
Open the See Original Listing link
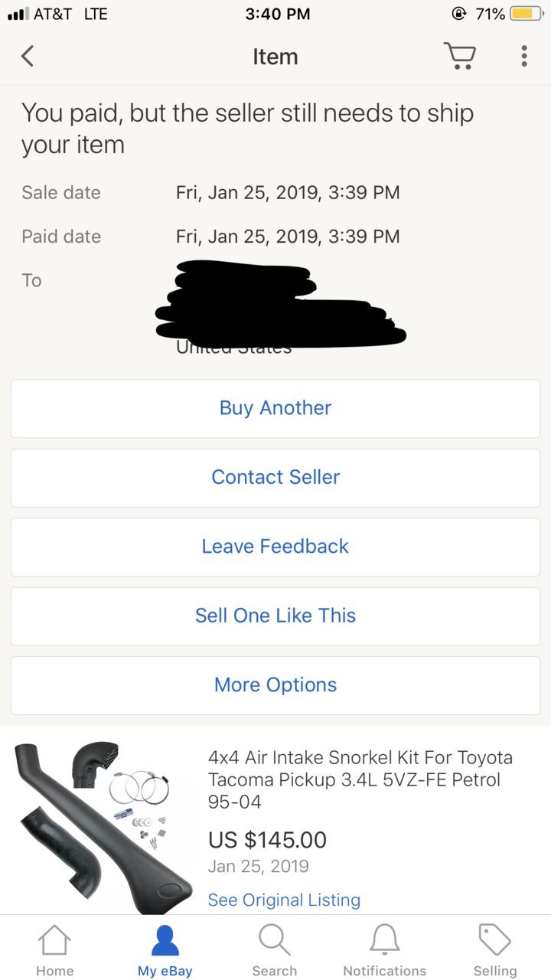click(284, 900)
